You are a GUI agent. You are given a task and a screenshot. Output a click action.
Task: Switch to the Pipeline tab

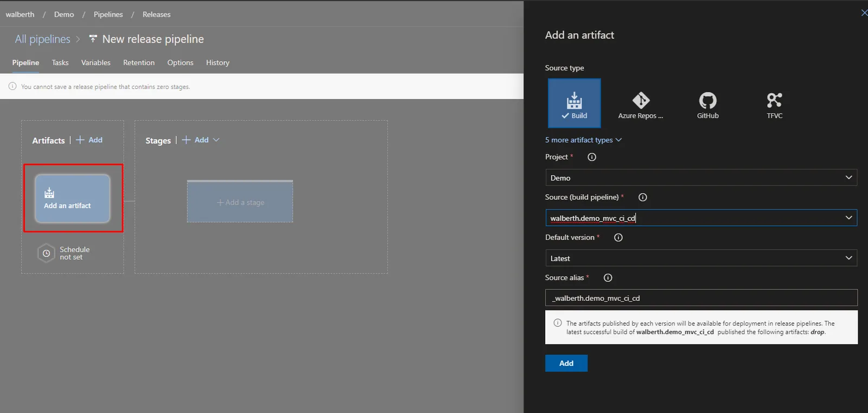pyautogui.click(x=25, y=63)
